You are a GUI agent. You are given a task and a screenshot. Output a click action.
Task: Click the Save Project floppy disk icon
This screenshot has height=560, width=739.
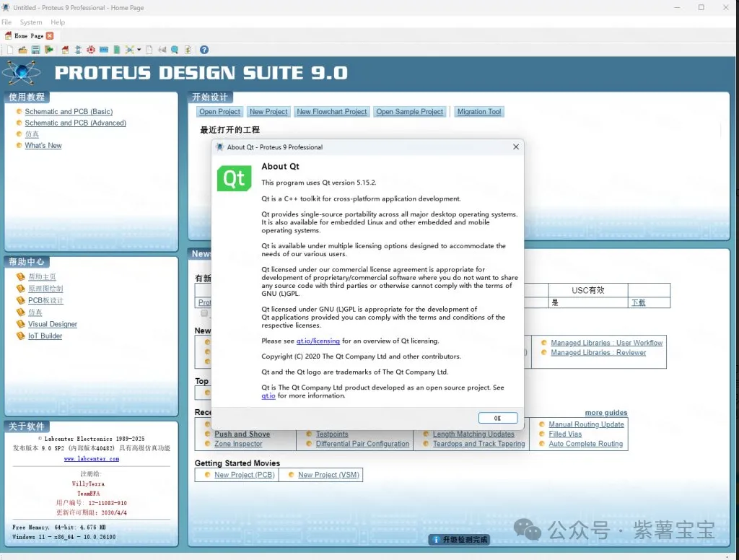[x=35, y=50]
